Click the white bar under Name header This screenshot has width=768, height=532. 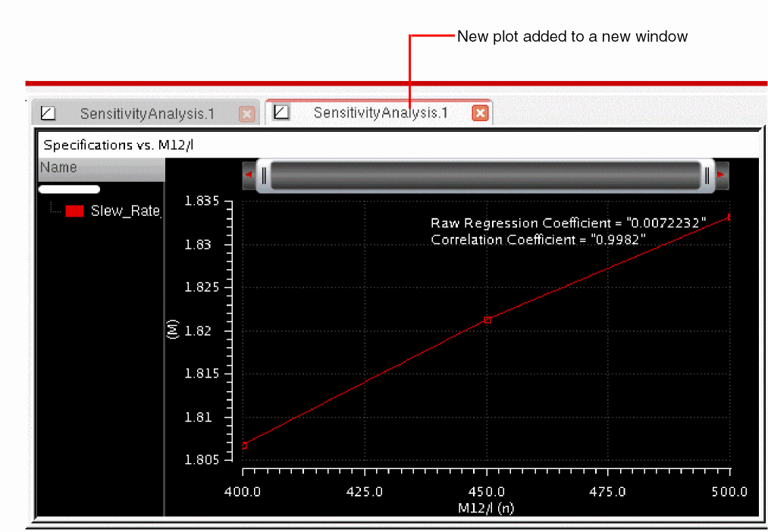[x=69, y=189]
